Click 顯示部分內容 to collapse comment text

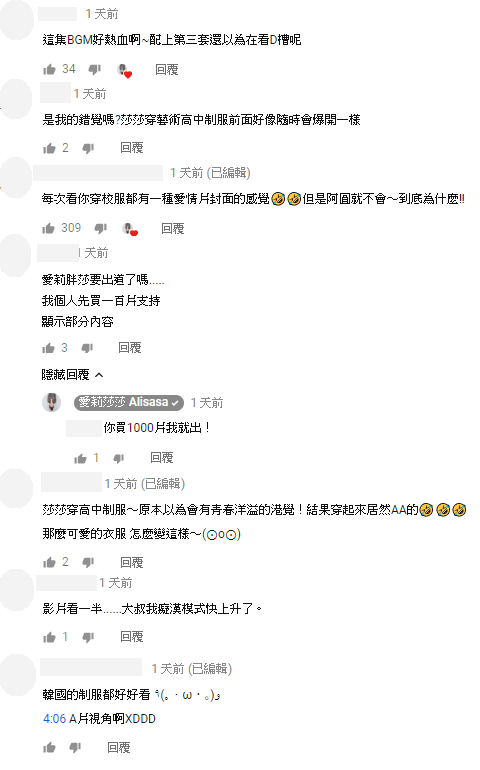click(78, 322)
